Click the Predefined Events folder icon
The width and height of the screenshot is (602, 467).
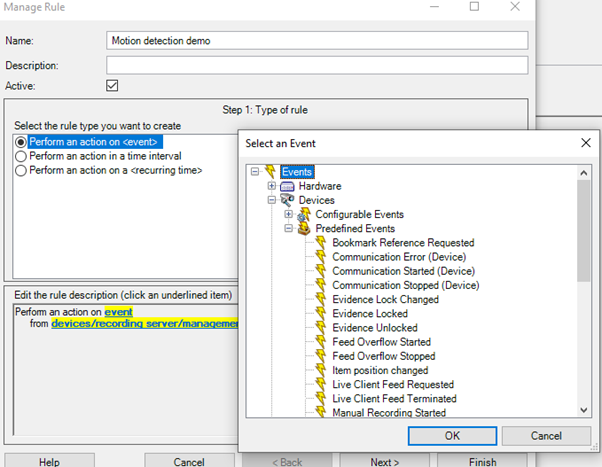point(304,228)
